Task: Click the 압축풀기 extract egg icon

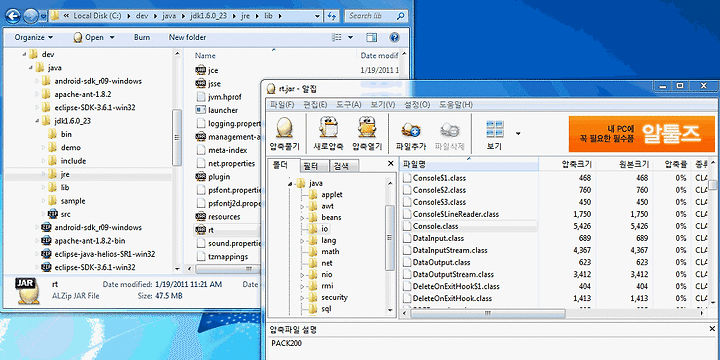Action: [x=285, y=127]
